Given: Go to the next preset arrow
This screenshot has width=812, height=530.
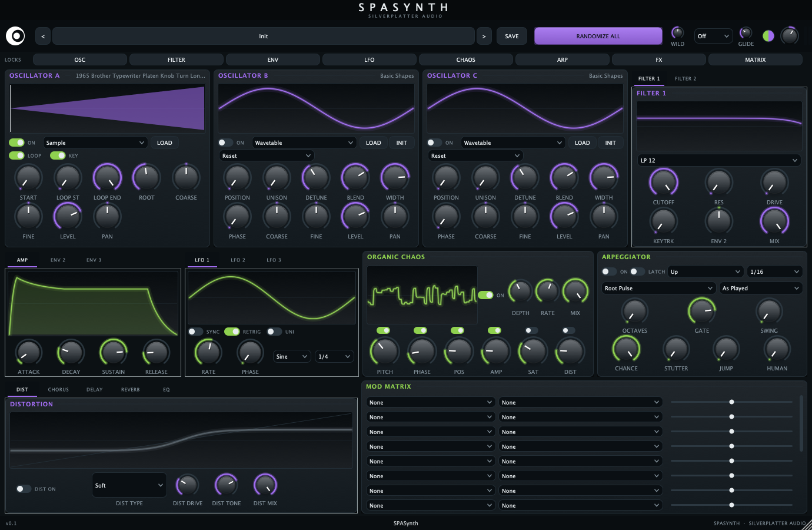Looking at the screenshot, I should 484,36.
